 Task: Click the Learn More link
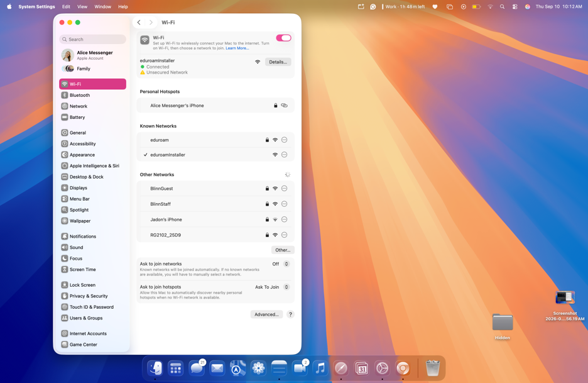point(237,48)
